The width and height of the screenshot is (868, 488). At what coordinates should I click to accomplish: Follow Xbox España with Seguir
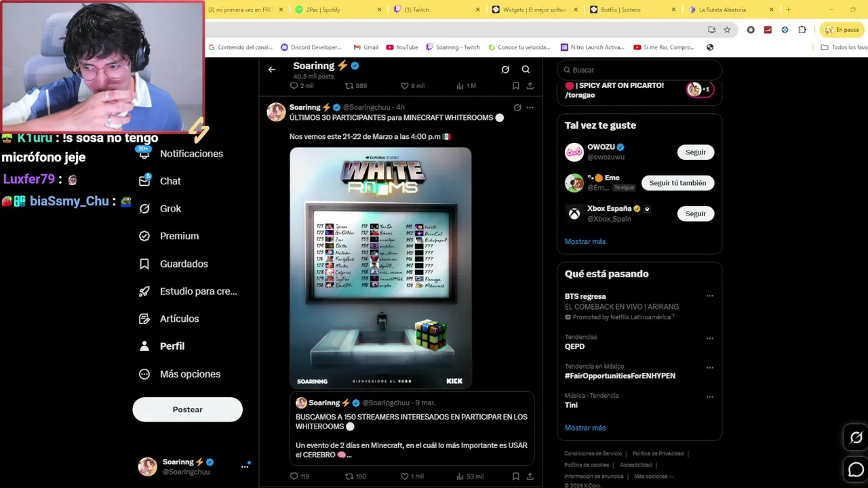tap(695, 213)
